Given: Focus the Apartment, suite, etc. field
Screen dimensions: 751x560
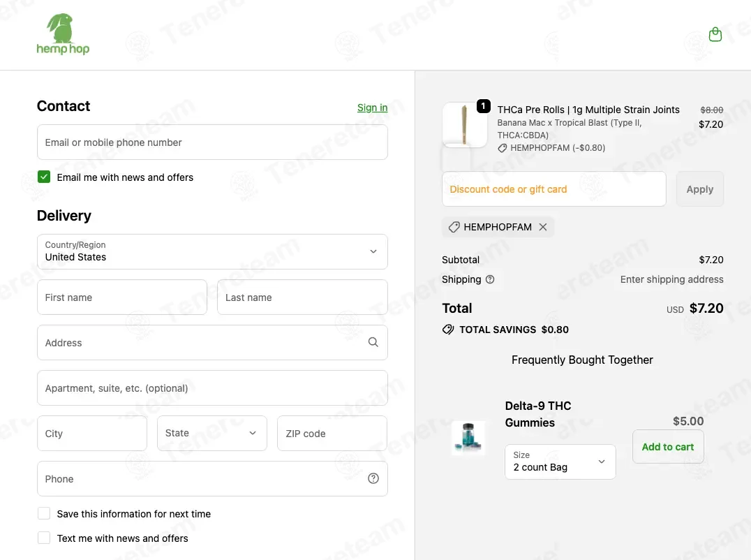Looking at the screenshot, I should [212, 388].
